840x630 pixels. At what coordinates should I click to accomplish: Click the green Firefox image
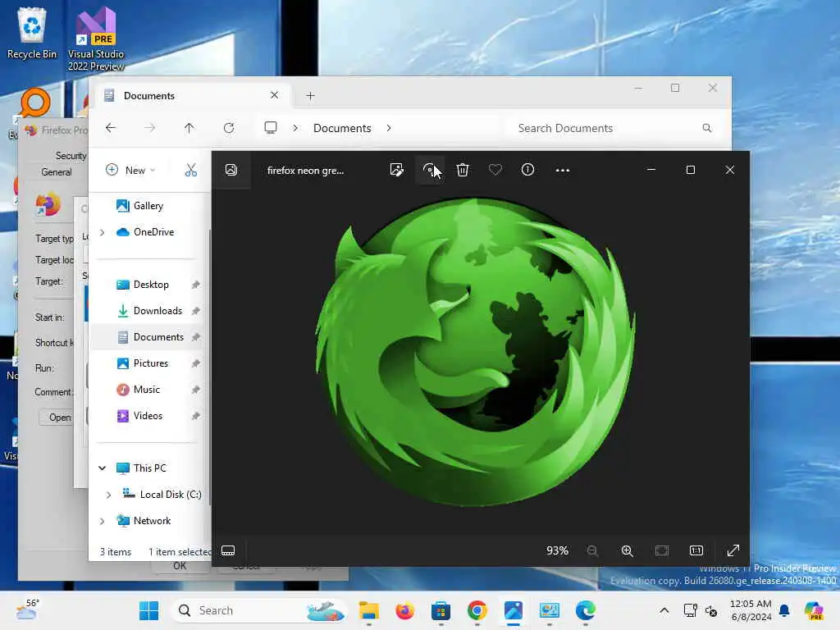coord(476,353)
